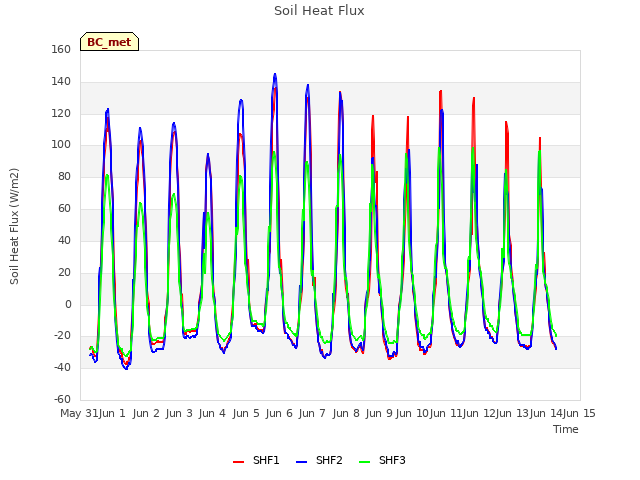Click the Soil Heat Flux chart title
640x480 pixels.
[319, 11]
